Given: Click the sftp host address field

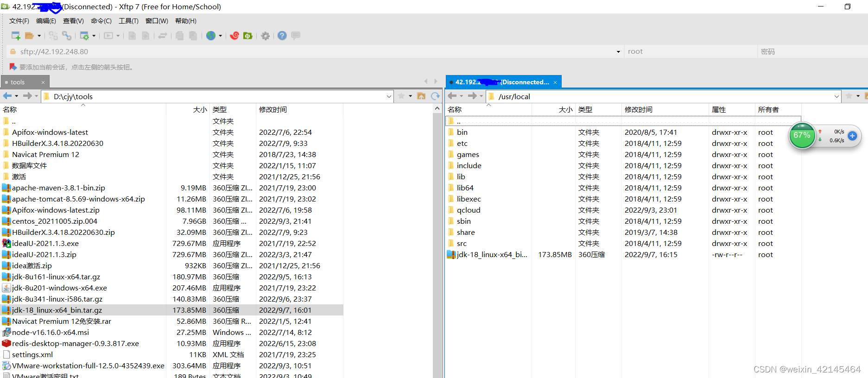Looking at the screenshot, I should (x=315, y=51).
